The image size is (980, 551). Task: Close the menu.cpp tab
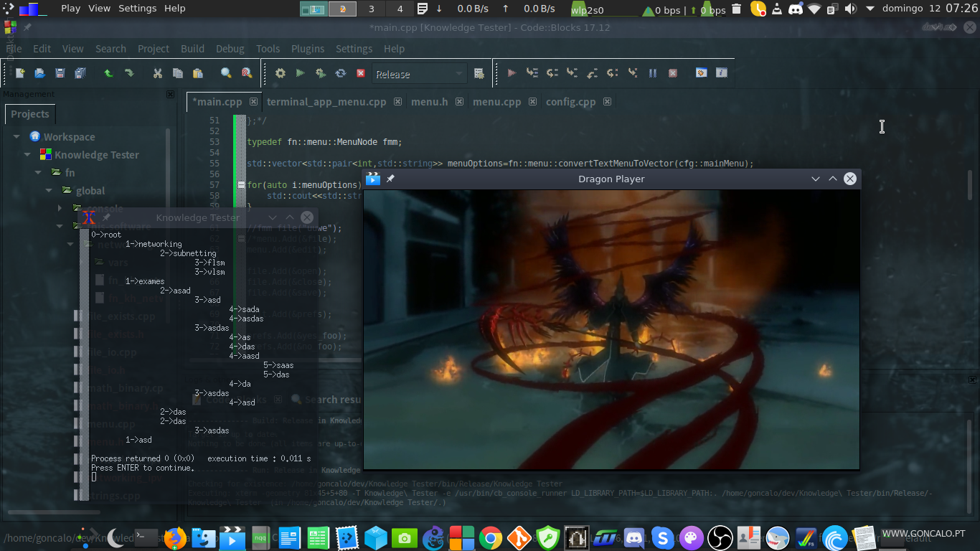click(x=532, y=102)
